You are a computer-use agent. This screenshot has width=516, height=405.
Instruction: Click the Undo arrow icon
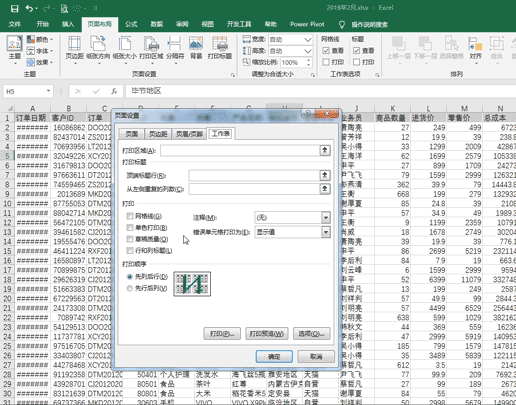point(29,8)
